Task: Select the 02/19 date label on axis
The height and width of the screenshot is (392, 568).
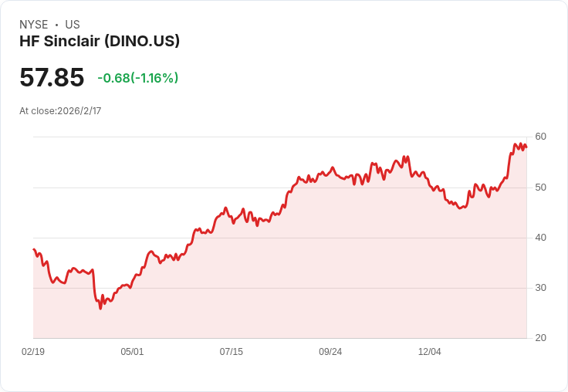Action: [x=33, y=351]
